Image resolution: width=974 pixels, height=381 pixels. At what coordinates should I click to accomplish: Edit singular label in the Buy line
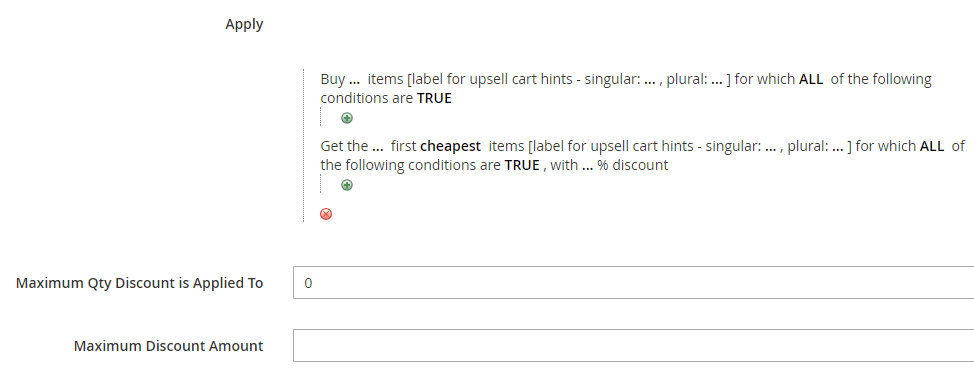click(x=650, y=80)
